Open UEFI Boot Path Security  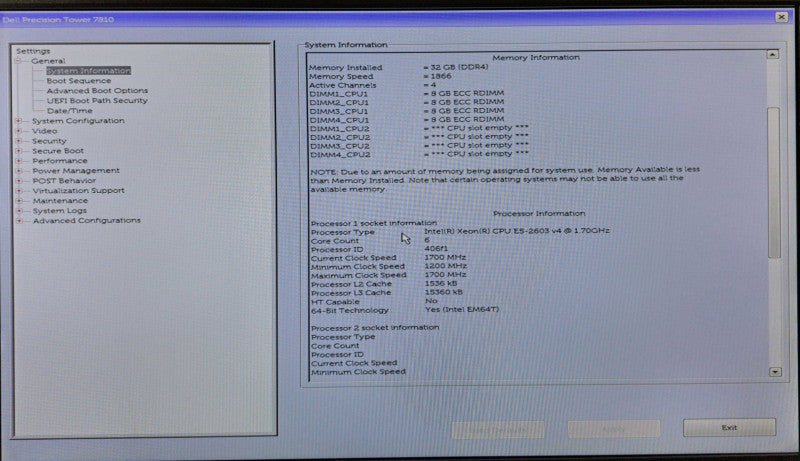coord(97,100)
